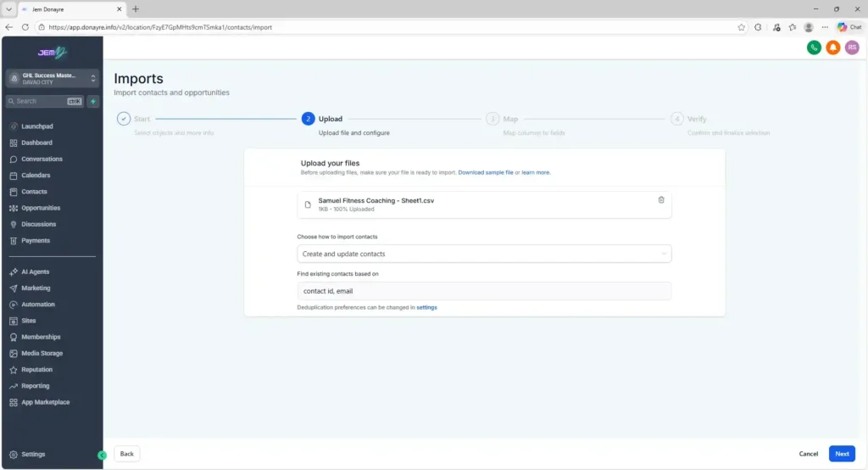Open deduplication settings link
The width and height of the screenshot is (868, 470).
pyautogui.click(x=427, y=308)
